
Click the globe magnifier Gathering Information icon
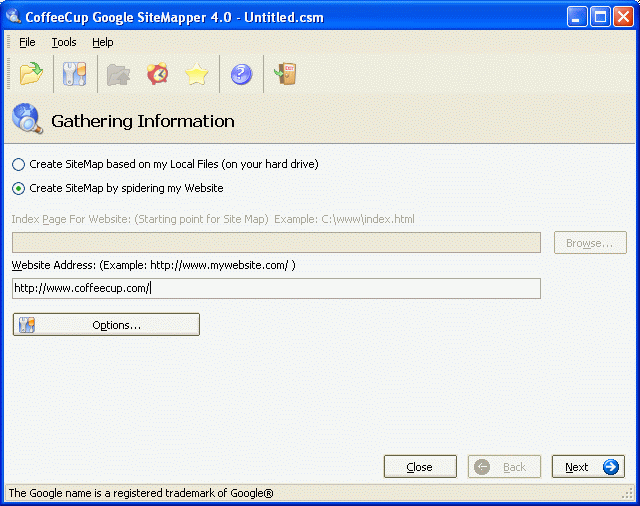(x=27, y=118)
